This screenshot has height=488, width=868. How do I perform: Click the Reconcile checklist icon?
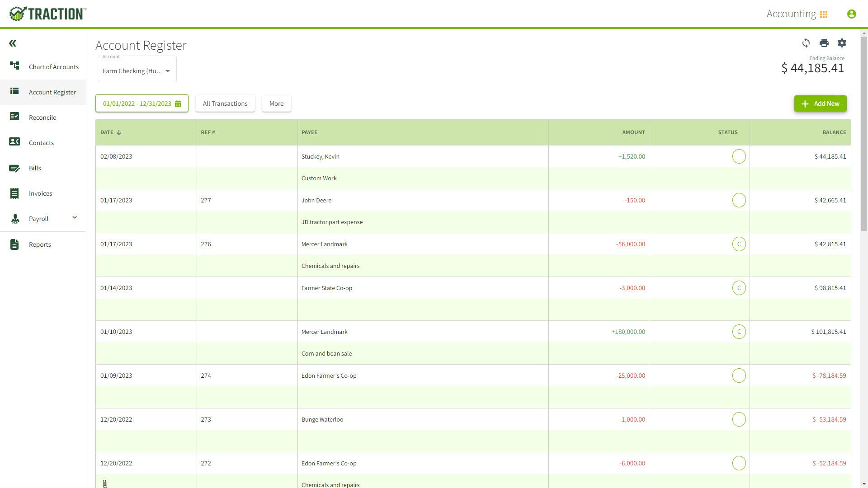[14, 117]
